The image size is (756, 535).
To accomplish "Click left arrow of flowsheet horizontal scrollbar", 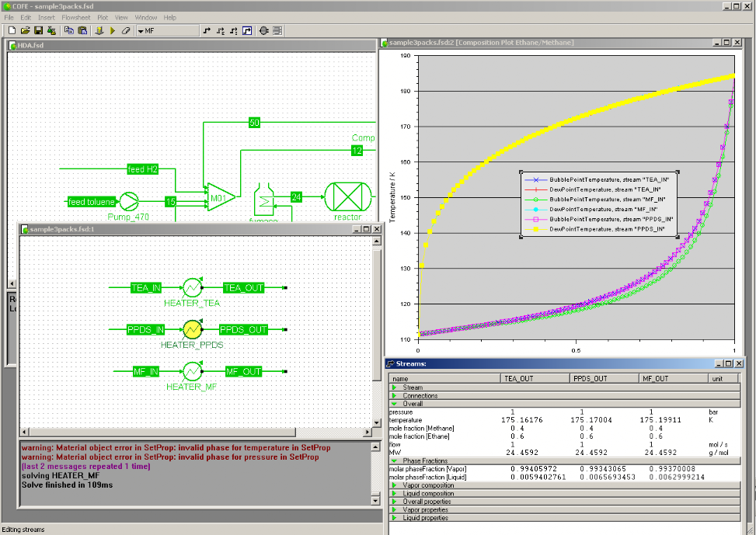I will [x=24, y=433].
